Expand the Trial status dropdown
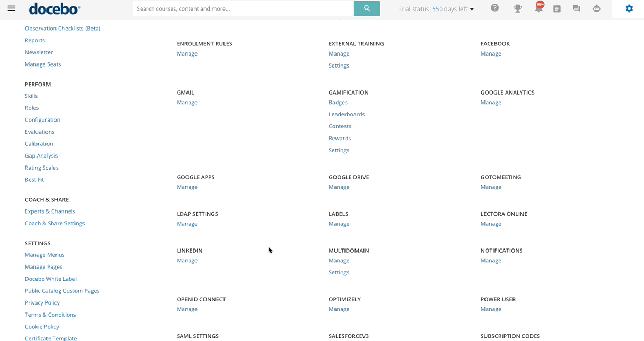This screenshot has height=341, width=644. (x=436, y=9)
